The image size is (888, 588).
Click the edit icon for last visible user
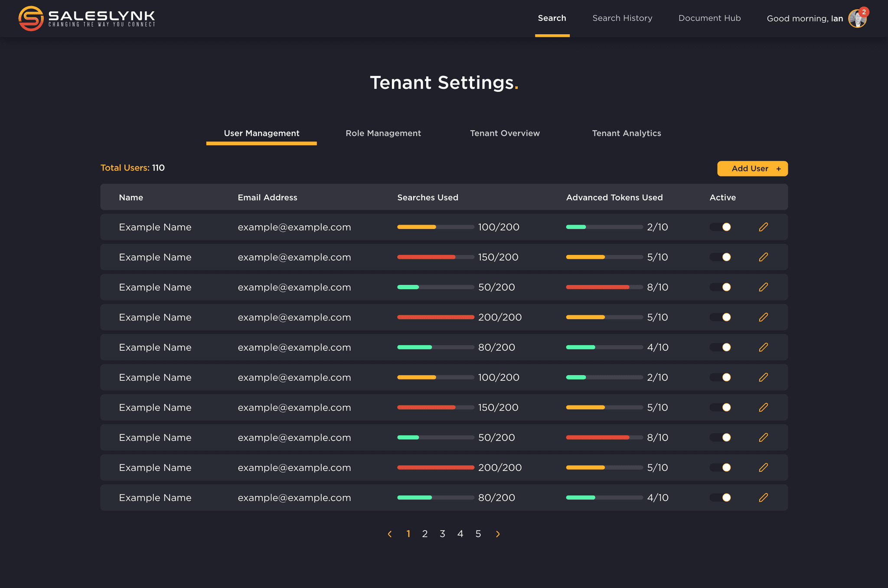coord(763,497)
